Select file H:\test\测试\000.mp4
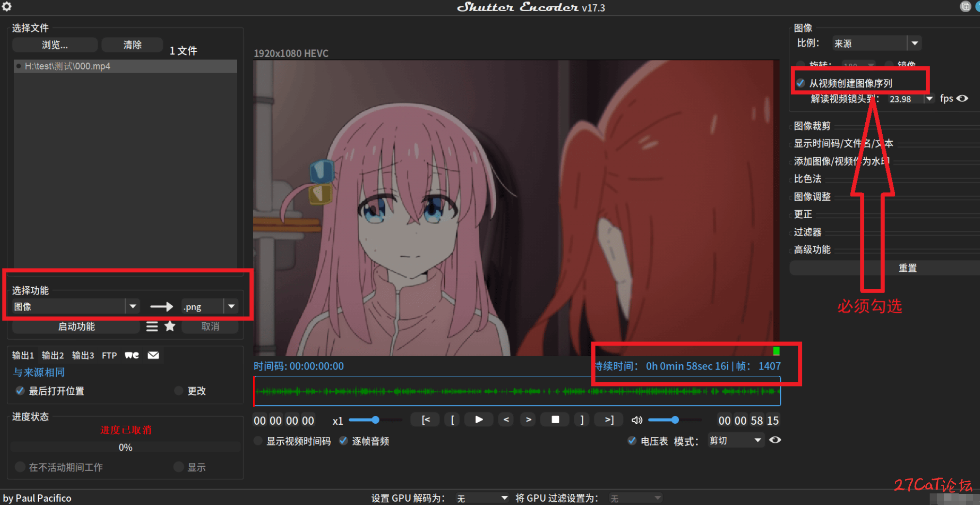This screenshot has width=980, height=505. tap(125, 66)
